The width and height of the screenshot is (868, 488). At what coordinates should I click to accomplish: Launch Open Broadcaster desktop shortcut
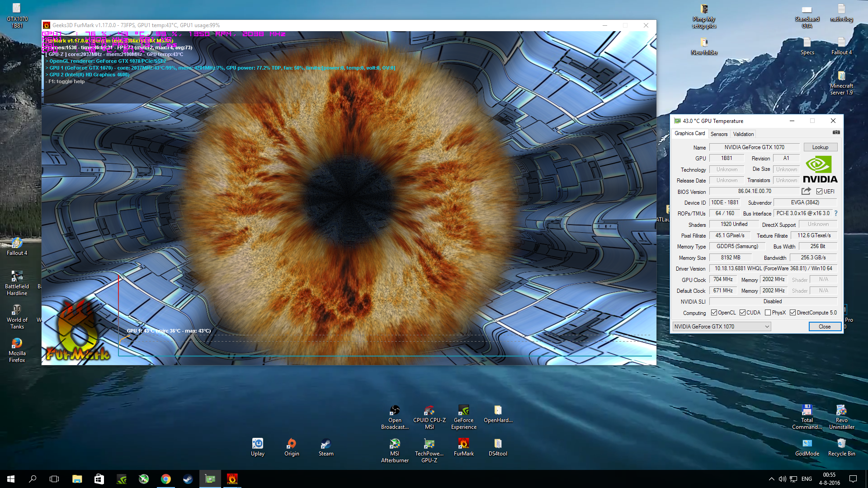tap(395, 417)
